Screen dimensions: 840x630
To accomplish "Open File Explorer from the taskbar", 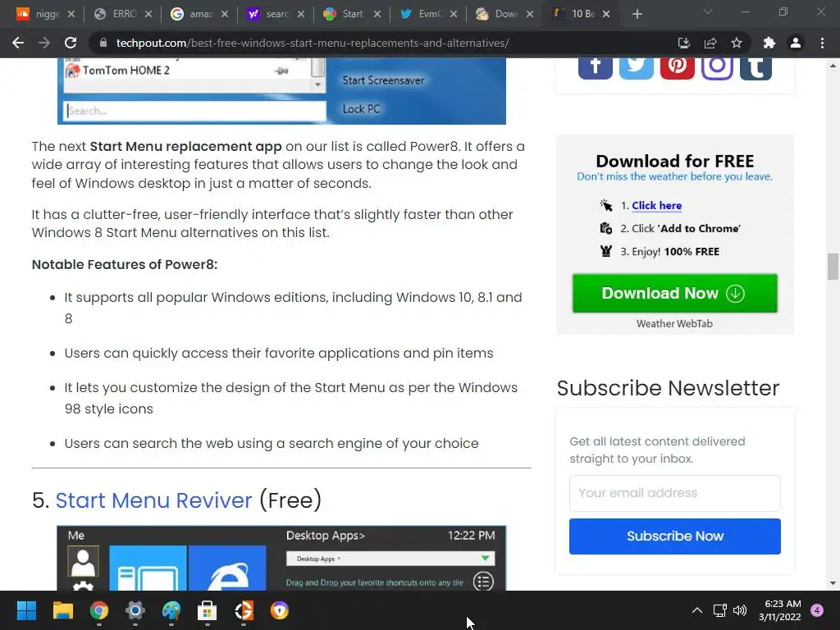I will click(62, 610).
